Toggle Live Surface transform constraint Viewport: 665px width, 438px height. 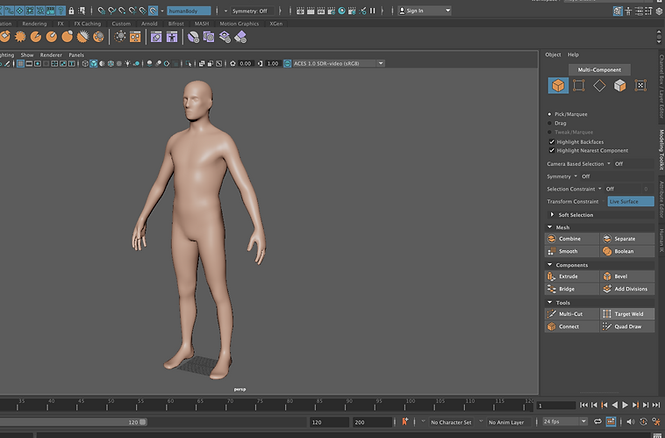point(631,201)
